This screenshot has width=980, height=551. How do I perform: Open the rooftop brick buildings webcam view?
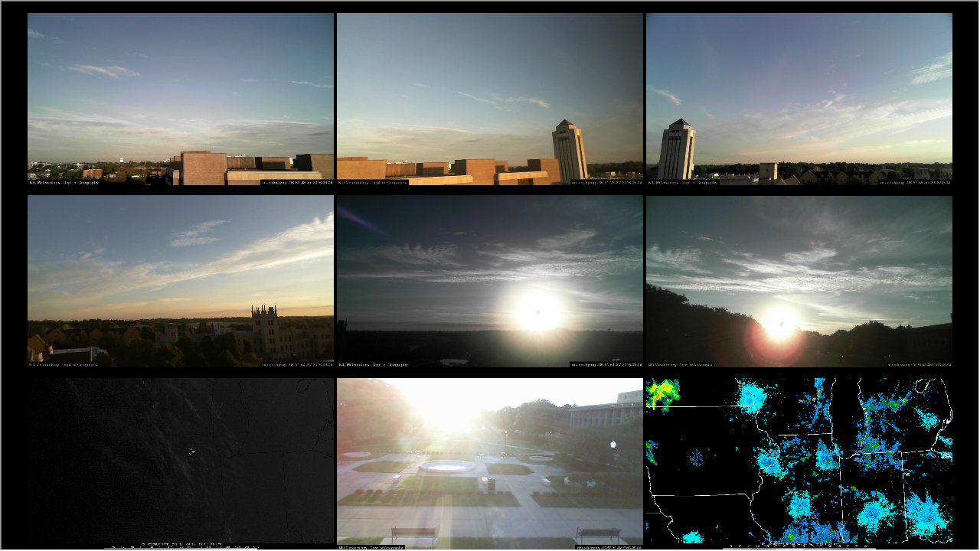(x=181, y=99)
